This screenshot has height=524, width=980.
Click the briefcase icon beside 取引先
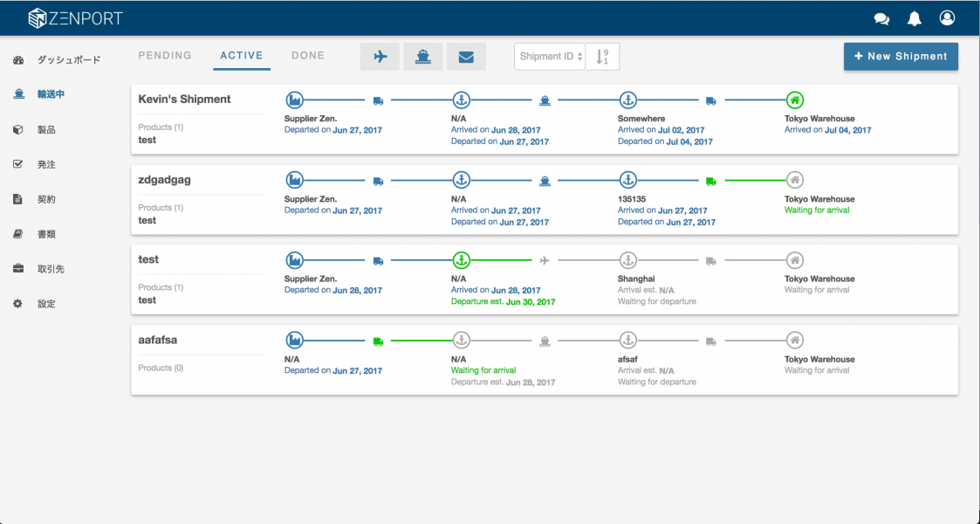pos(18,269)
